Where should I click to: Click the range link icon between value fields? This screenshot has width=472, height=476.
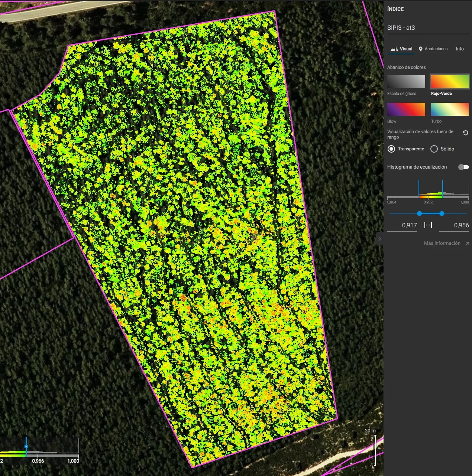[428, 225]
